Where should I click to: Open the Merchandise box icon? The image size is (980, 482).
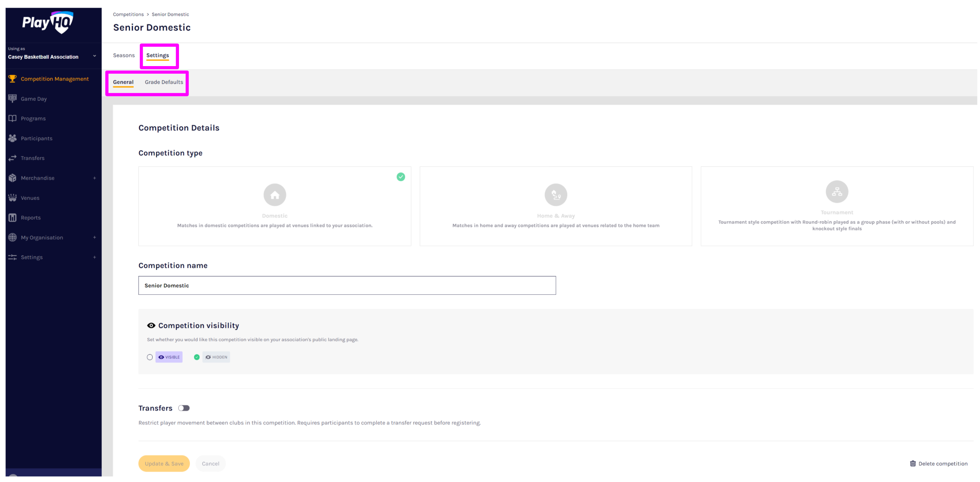tap(12, 178)
